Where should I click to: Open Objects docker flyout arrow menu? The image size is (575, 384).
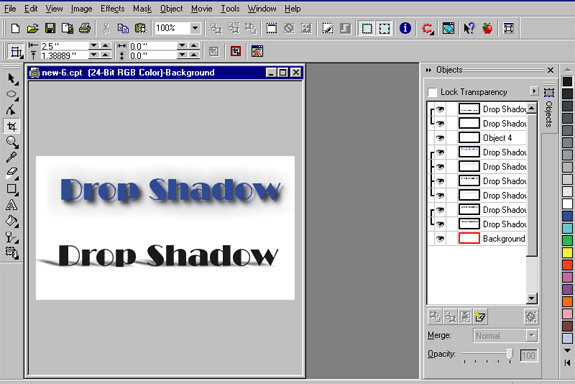(534, 91)
